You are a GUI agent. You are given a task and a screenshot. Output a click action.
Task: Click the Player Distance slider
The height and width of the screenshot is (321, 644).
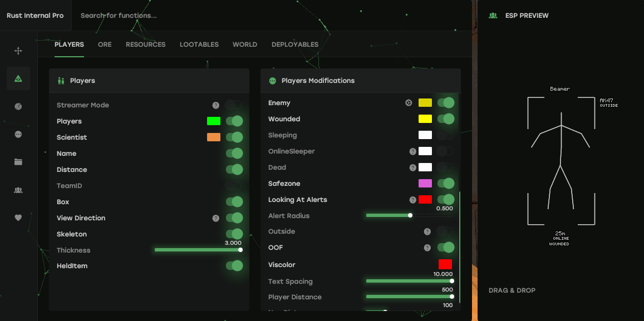click(x=410, y=297)
